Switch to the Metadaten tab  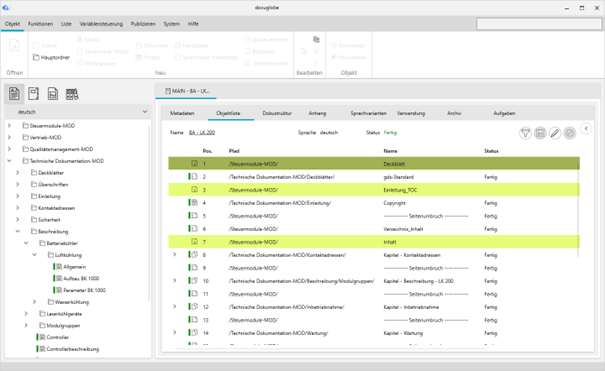pos(182,113)
